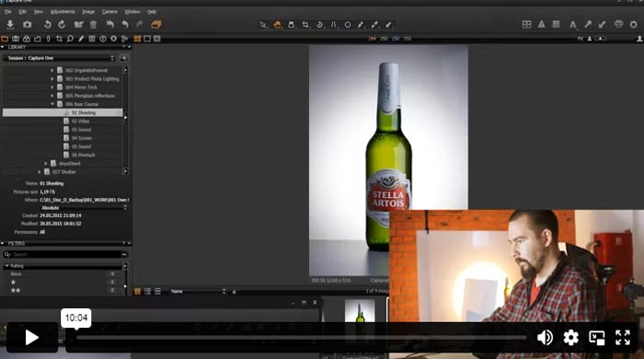Open the File menu

(x=7, y=11)
